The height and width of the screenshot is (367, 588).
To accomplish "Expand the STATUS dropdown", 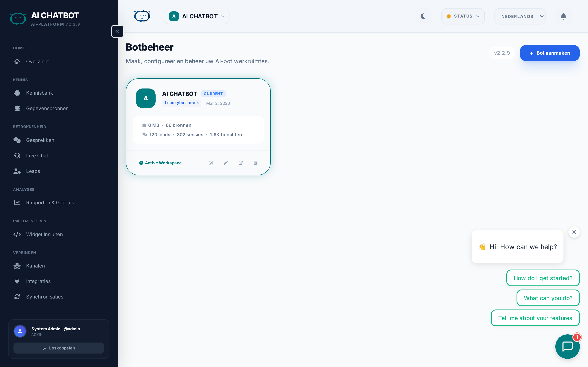I will coord(463,16).
